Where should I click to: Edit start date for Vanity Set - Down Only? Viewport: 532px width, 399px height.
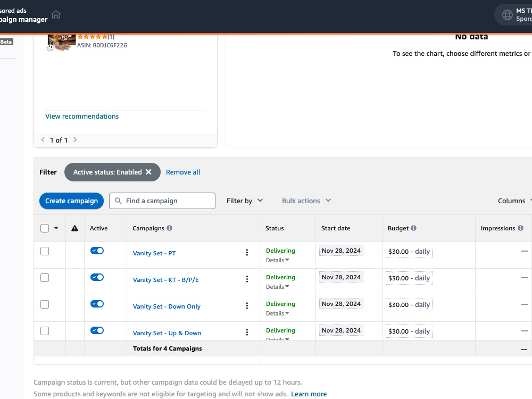click(342, 304)
